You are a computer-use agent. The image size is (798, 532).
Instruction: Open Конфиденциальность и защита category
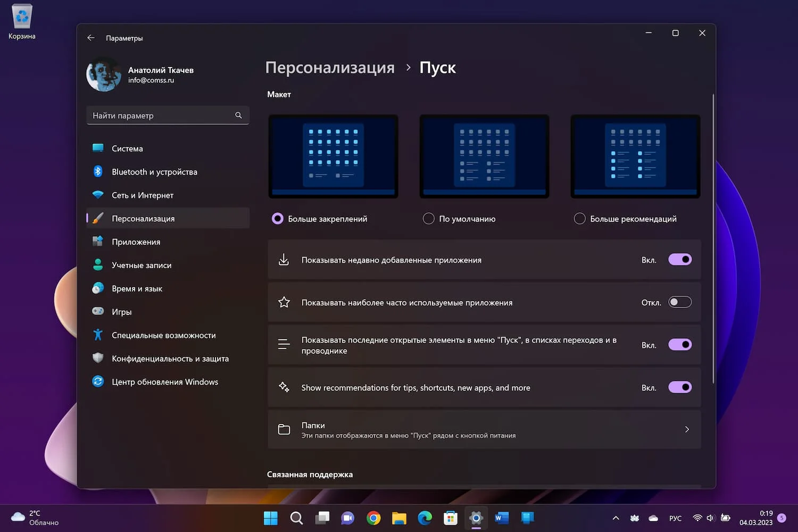pos(168,359)
